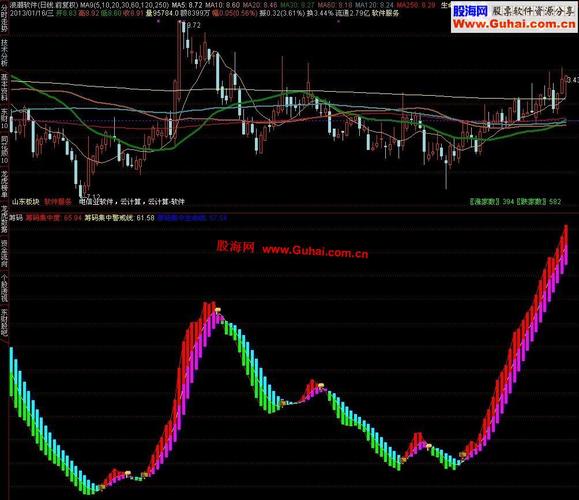This screenshot has height=500, width=579.
Task: Click the 筹码集中警戒线 61.58 label
Action: tap(120, 218)
